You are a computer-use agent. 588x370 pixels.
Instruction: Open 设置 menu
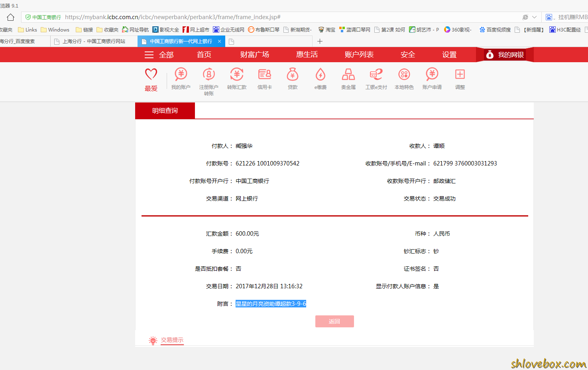coord(449,55)
